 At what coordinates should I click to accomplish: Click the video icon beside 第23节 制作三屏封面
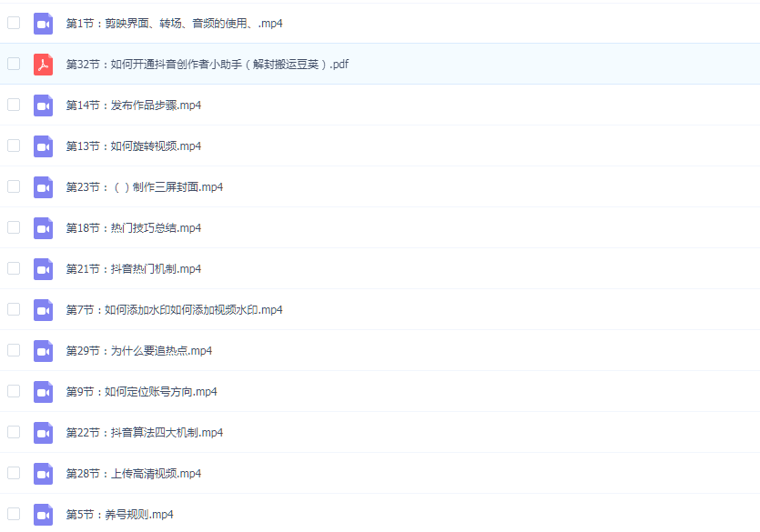click(x=43, y=187)
